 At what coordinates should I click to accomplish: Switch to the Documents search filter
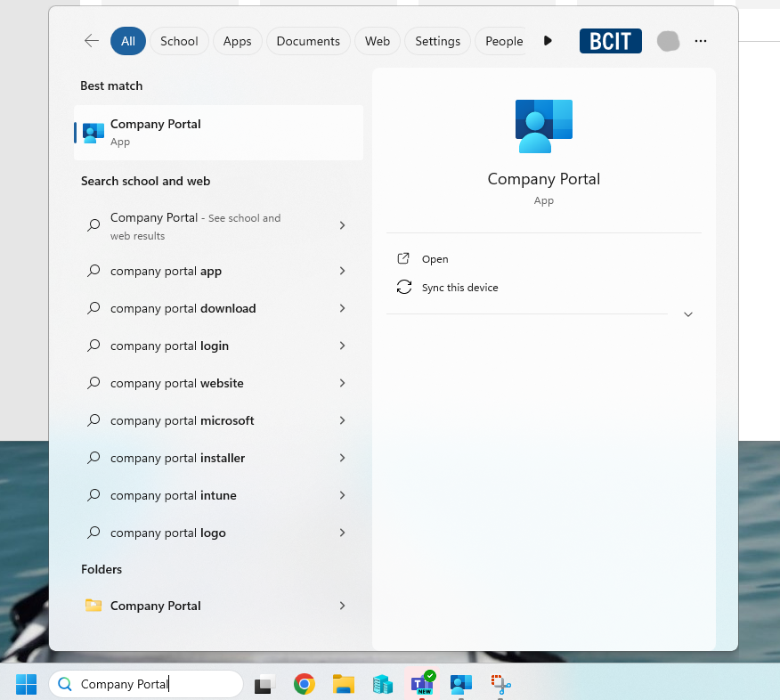click(x=307, y=41)
